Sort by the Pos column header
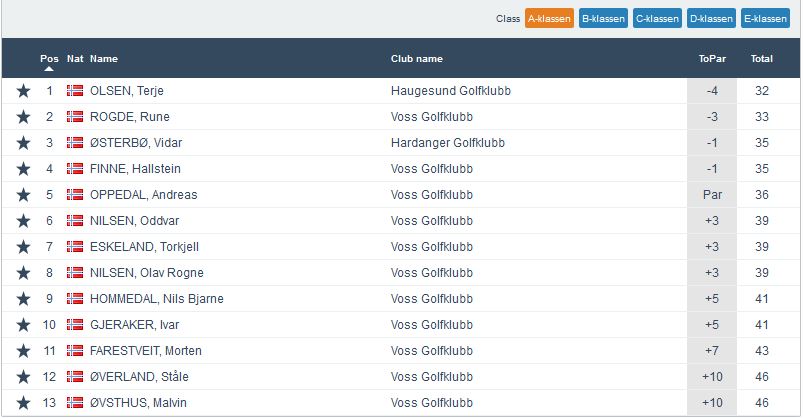The width and height of the screenshot is (803, 418). point(49,59)
